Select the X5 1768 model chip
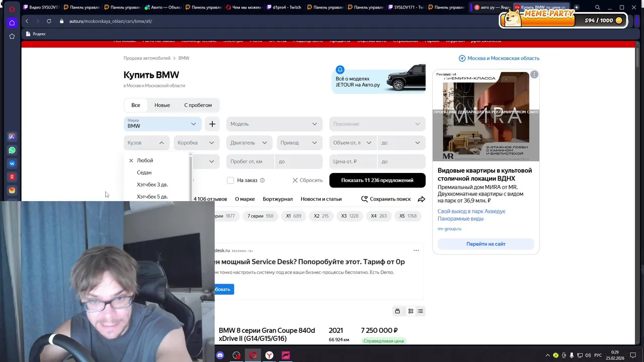 [x=408, y=216]
